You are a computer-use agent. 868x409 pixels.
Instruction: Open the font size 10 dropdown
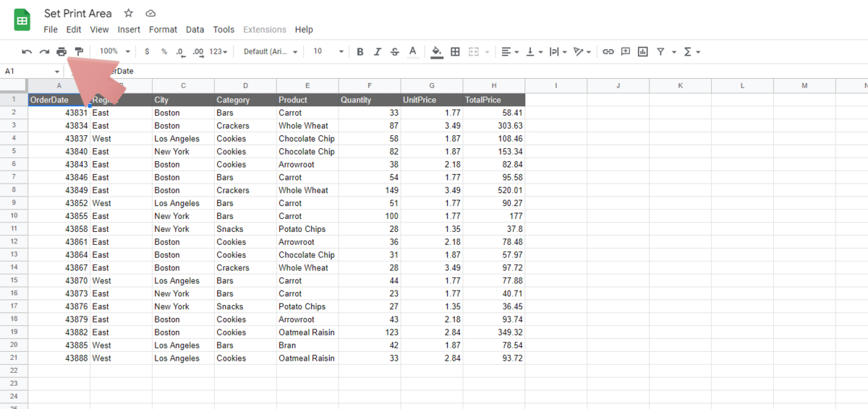(327, 52)
